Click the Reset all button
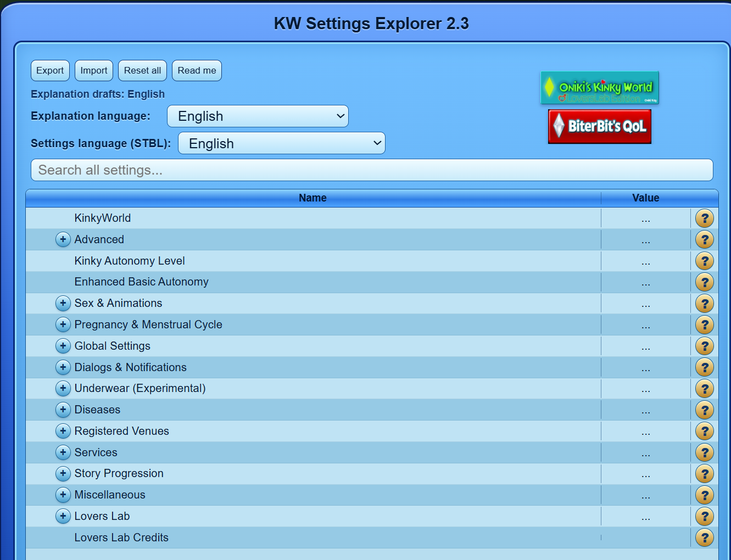This screenshot has height=560, width=731. [142, 70]
